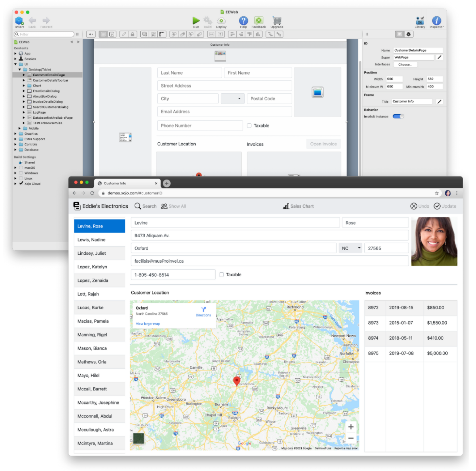Click the Directions icon on the map card
The image size is (476, 471).
point(203,309)
